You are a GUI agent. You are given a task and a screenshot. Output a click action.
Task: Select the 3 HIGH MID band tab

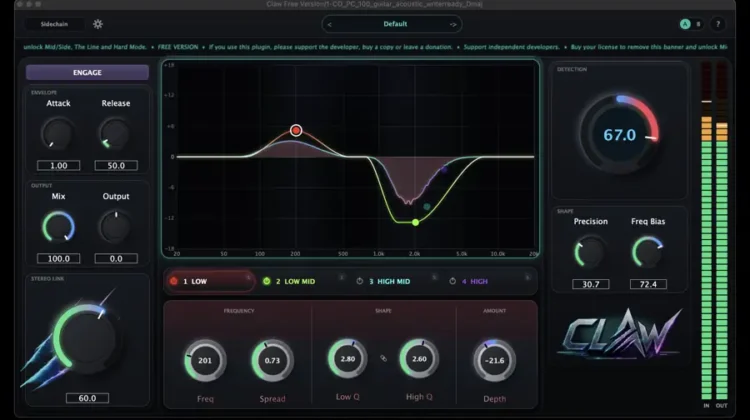pos(396,281)
